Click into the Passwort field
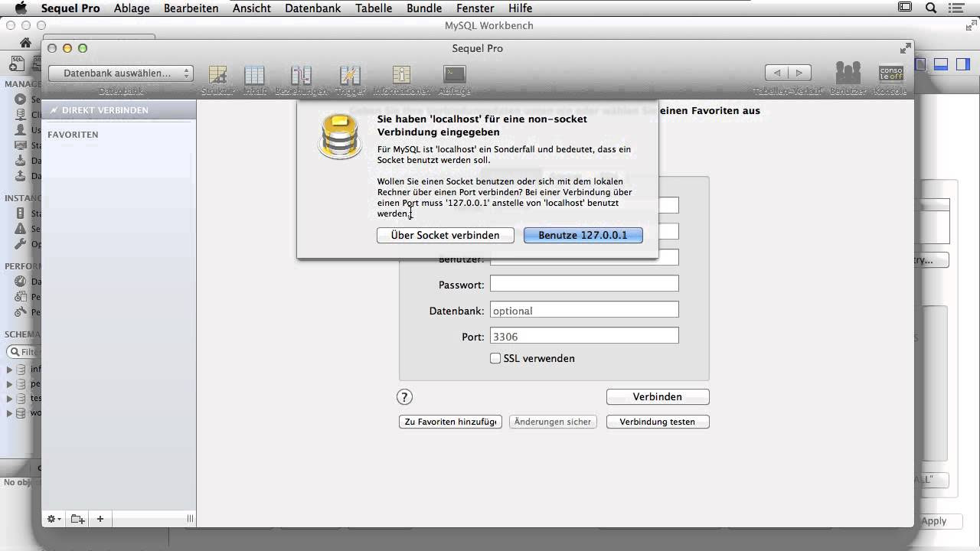This screenshot has width=980, height=551. click(x=584, y=284)
